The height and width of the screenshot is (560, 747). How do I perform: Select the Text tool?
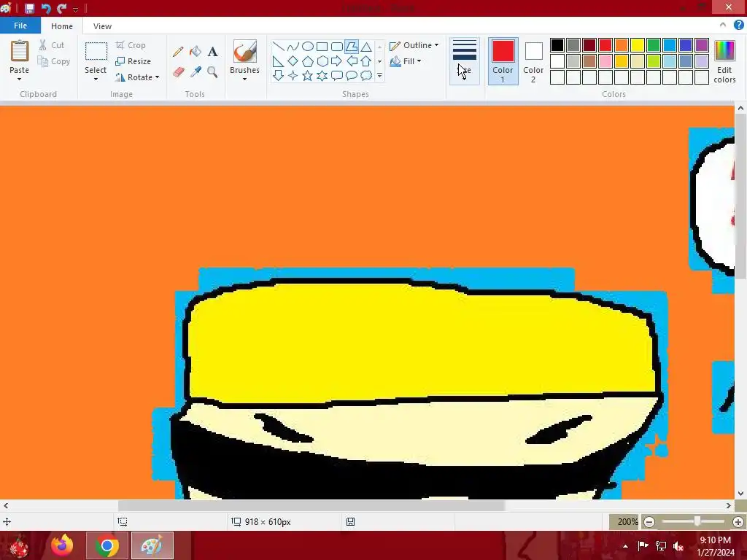(x=212, y=52)
